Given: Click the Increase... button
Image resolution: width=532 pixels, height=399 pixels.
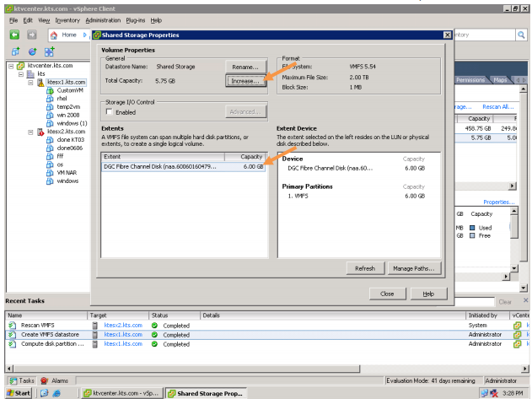Looking at the screenshot, I should 245,81.
